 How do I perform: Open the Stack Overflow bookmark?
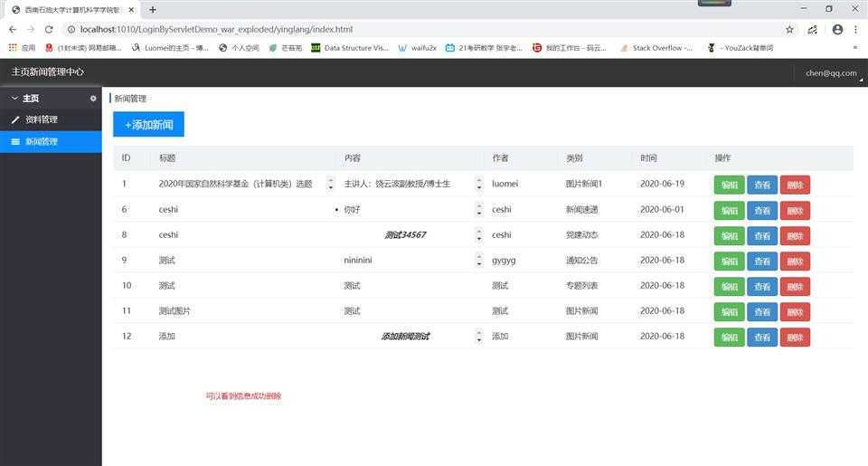pyautogui.click(x=656, y=48)
